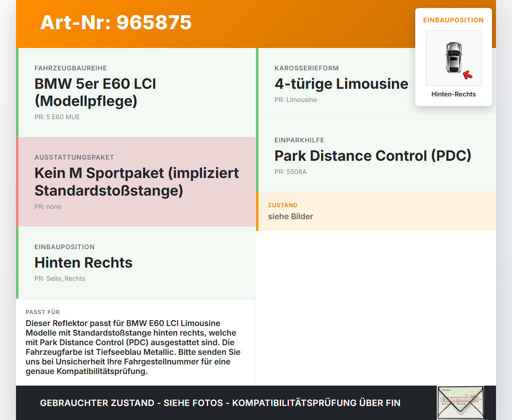Select the orange ZUSTAND card
Viewport: 512px width, 420px height.
pyautogui.click(x=376, y=211)
